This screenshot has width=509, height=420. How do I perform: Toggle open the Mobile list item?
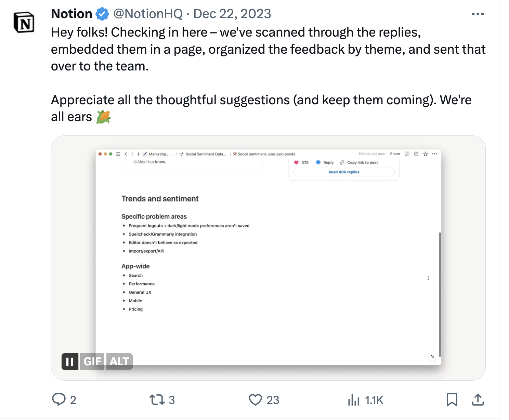[x=124, y=301]
